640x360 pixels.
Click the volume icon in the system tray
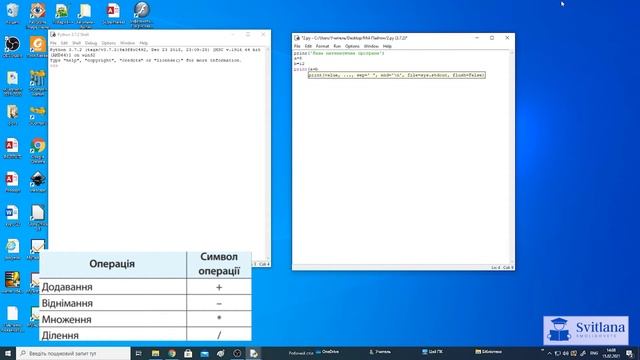(x=566, y=353)
